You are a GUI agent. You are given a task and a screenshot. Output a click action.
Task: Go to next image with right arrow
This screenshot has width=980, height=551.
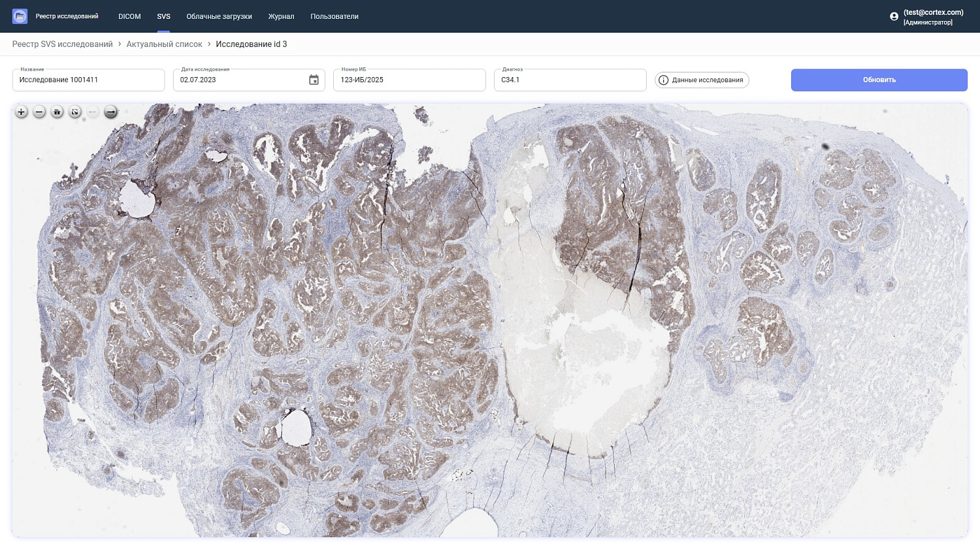click(x=111, y=112)
